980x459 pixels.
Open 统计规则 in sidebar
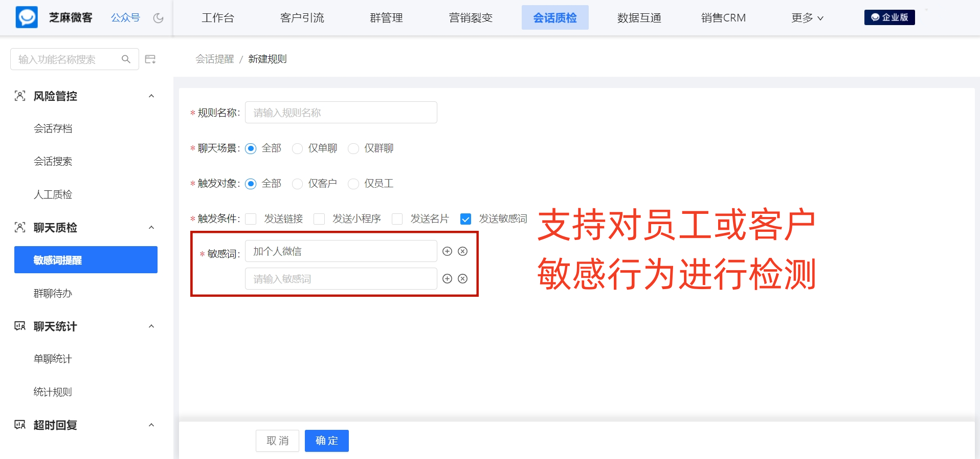53,392
